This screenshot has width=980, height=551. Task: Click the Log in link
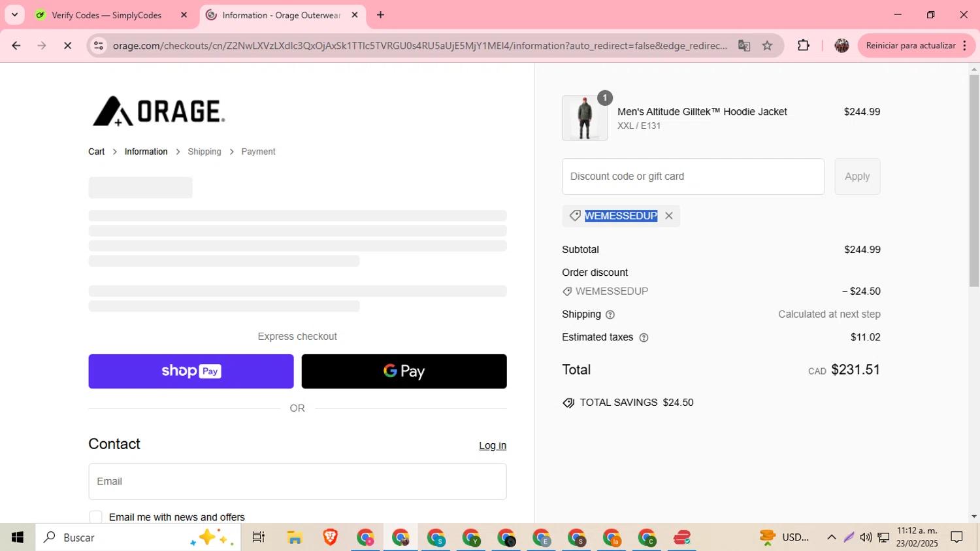pyautogui.click(x=493, y=446)
